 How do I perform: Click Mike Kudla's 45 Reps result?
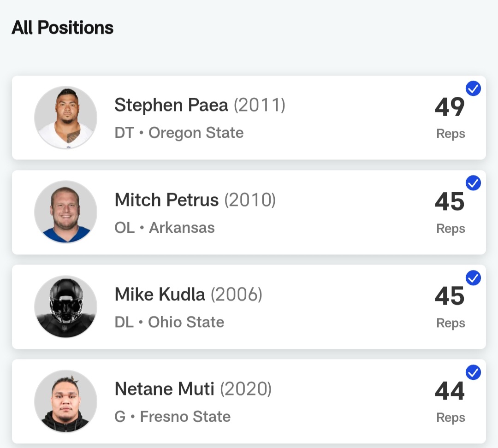pyautogui.click(x=450, y=307)
